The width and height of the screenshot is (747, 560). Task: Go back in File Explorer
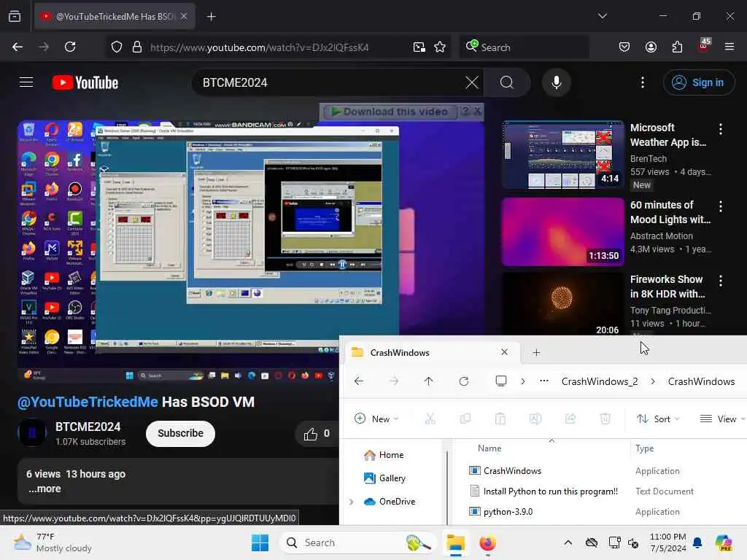click(x=359, y=381)
